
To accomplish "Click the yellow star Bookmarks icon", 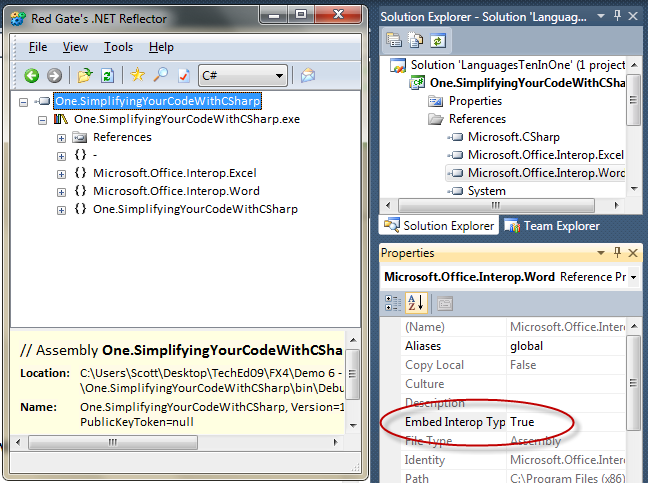I will [138, 75].
